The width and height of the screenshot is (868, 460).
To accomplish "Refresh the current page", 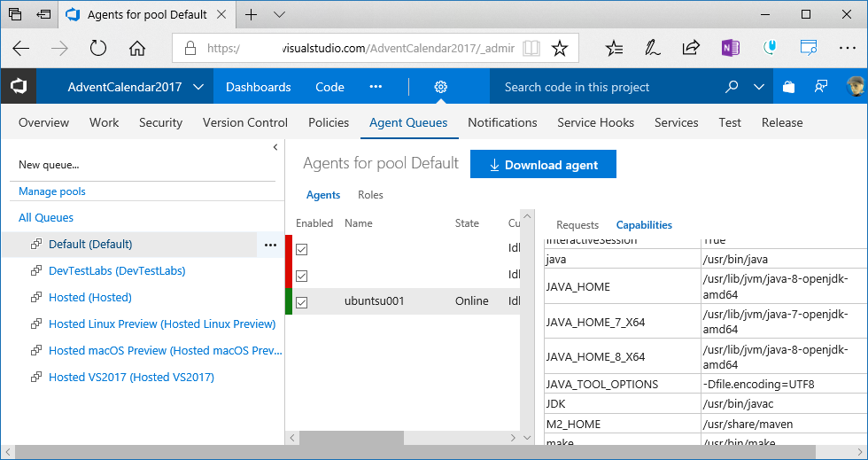I will pos(98,49).
